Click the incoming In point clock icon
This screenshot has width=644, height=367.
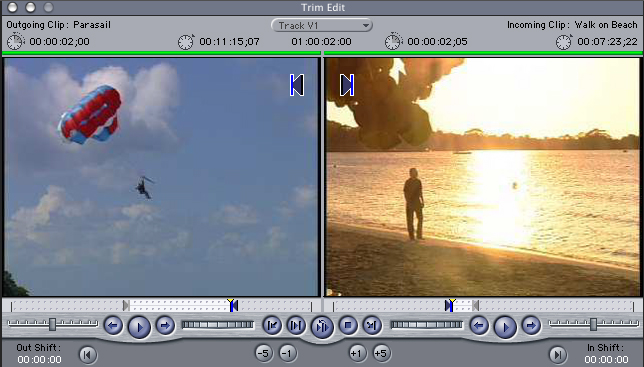point(564,41)
